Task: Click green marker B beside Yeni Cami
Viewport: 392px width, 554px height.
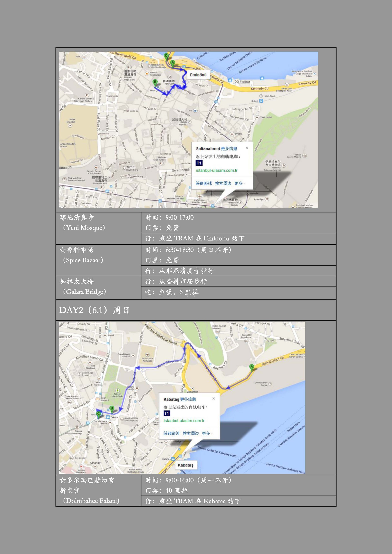Action: tap(155, 82)
